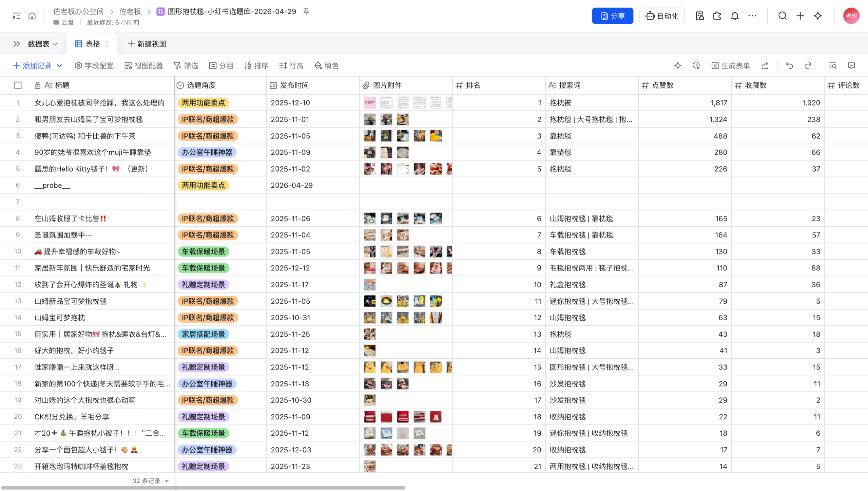This screenshot has height=491, width=868.
Task: Open the notifications bell
Action: click(734, 16)
